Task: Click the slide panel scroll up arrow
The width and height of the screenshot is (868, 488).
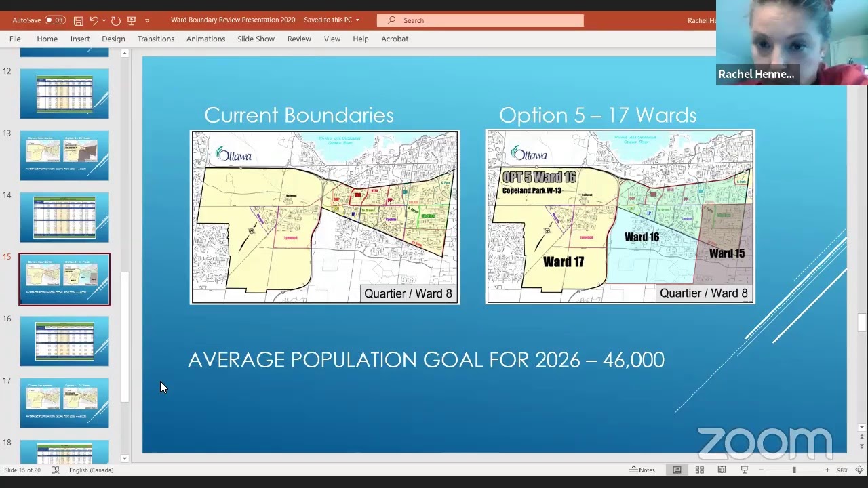Action: tap(125, 53)
